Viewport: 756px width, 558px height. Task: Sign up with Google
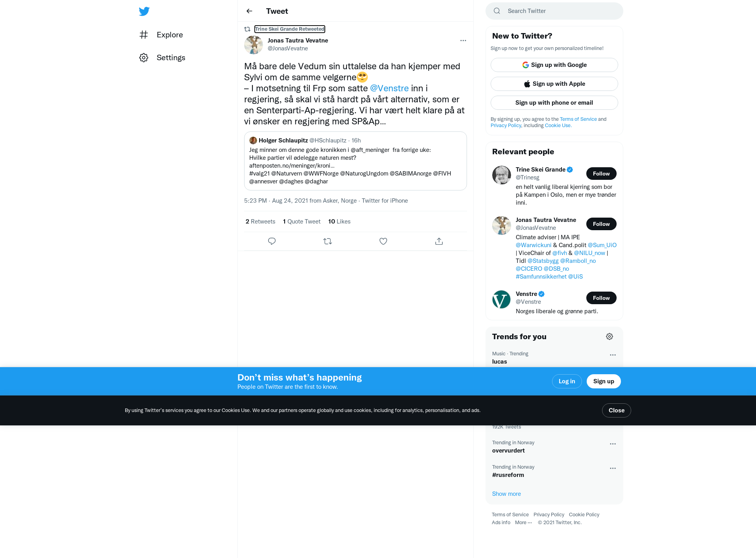pyautogui.click(x=554, y=65)
